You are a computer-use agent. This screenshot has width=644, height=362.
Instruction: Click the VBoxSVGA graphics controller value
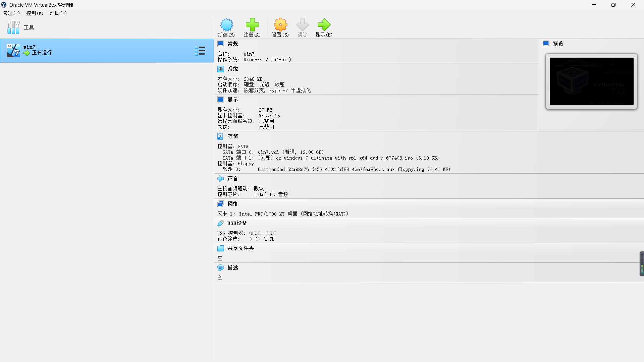click(x=269, y=116)
